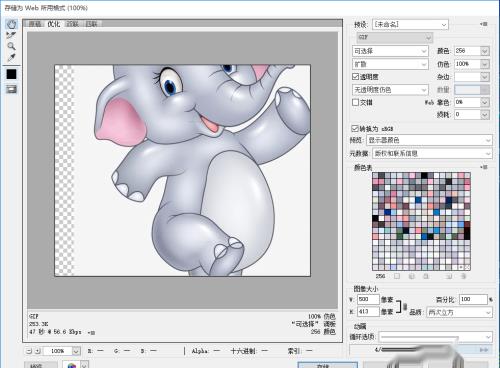Click the 颜色 256 colors field
The width and height of the screenshot is (500, 368).
pos(467,51)
